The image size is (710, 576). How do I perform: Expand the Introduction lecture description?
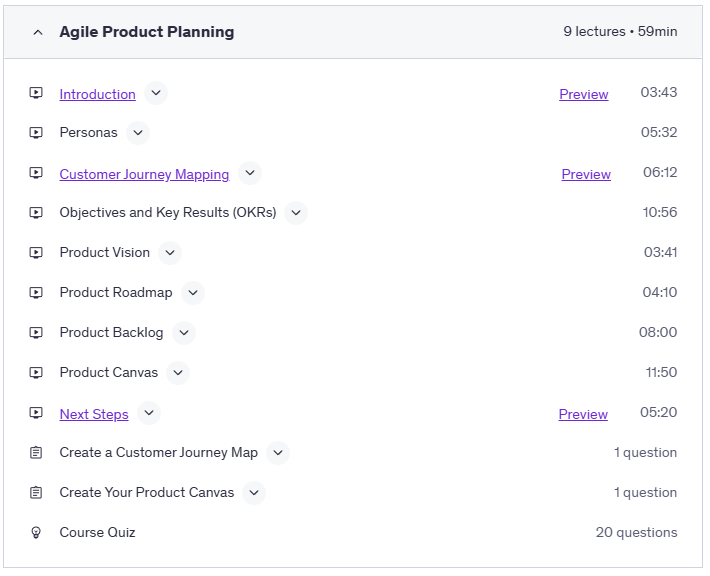pyautogui.click(x=155, y=94)
